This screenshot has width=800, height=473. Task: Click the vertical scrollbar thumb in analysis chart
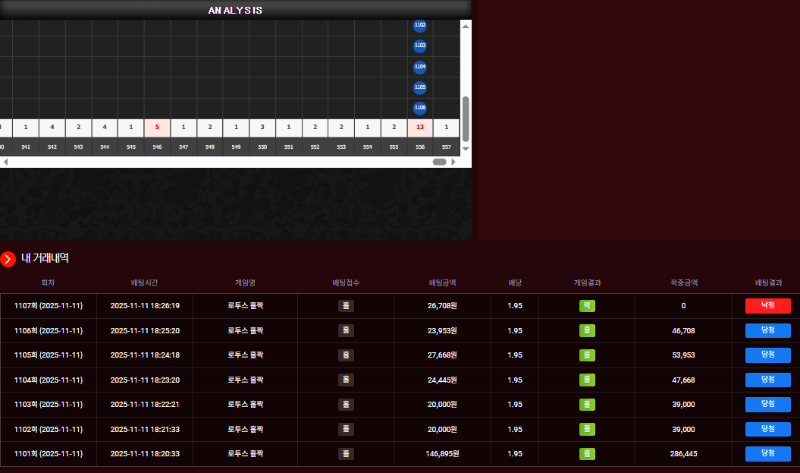(x=465, y=118)
